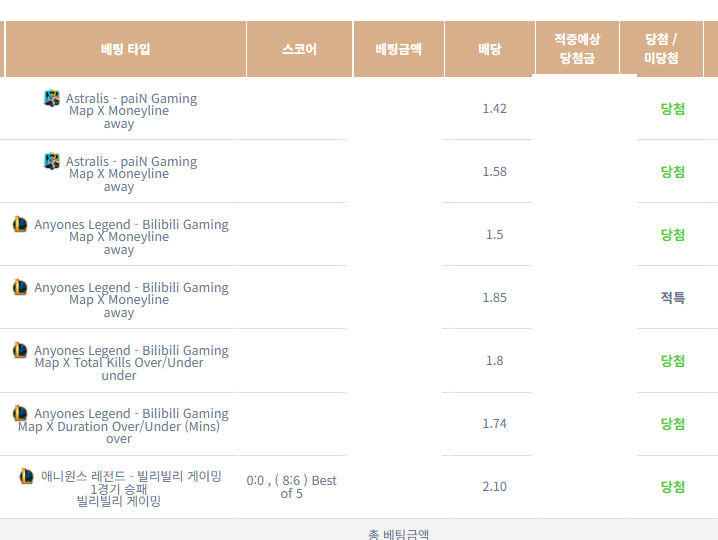Viewport: 718px width, 540px height.
Task: Click the League icon next to 애니원스 레전드
Action: (x=26, y=476)
